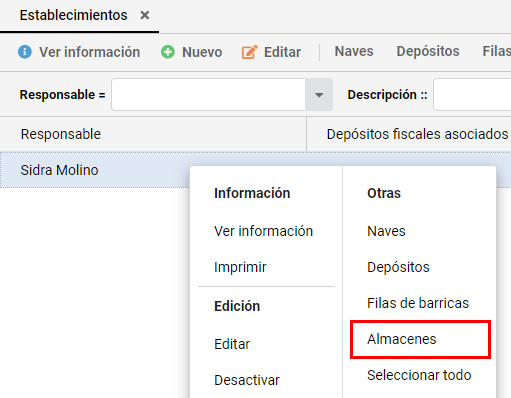Click the Nuevo toolbar label
The width and height of the screenshot is (511, 398).
click(202, 52)
